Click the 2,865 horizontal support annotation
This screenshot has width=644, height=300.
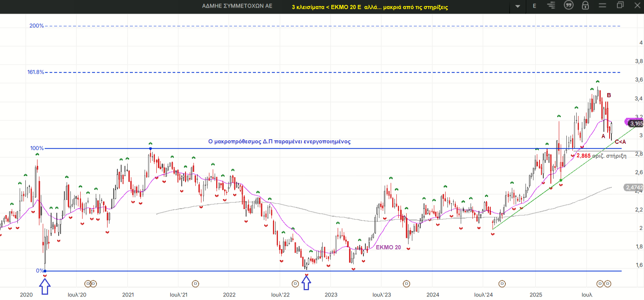[x=601, y=156]
